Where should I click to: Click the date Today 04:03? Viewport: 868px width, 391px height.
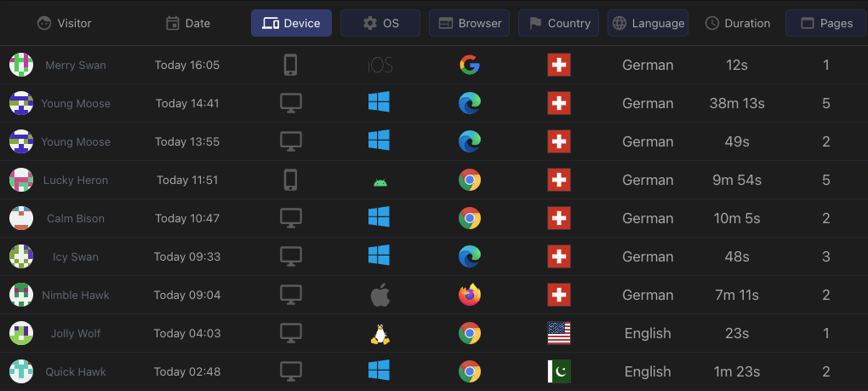click(x=187, y=333)
